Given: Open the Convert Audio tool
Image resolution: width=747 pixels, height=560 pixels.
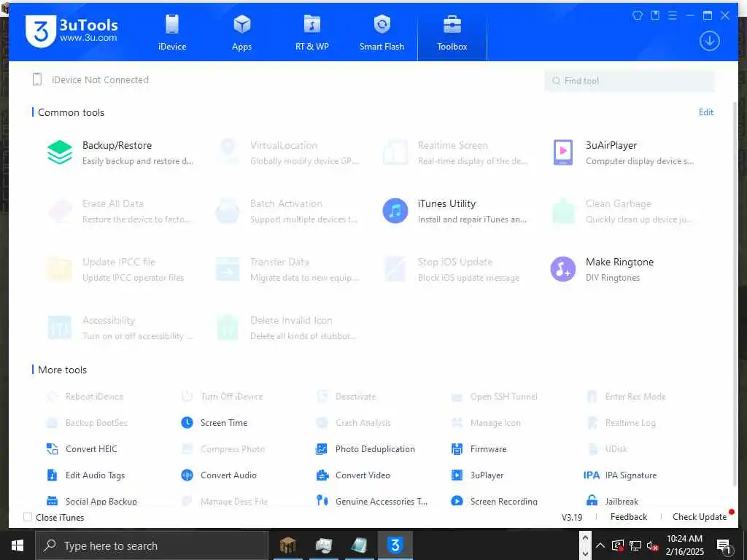Looking at the screenshot, I should tap(219, 475).
